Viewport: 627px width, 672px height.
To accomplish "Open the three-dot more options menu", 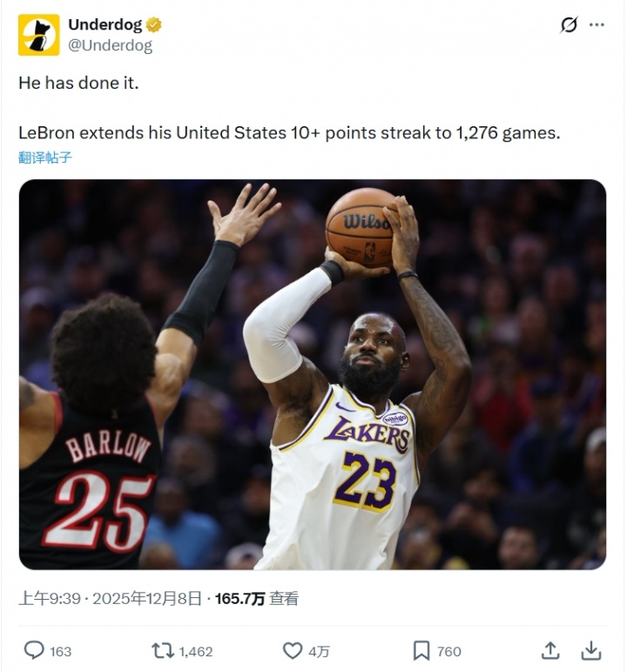I will point(597,25).
